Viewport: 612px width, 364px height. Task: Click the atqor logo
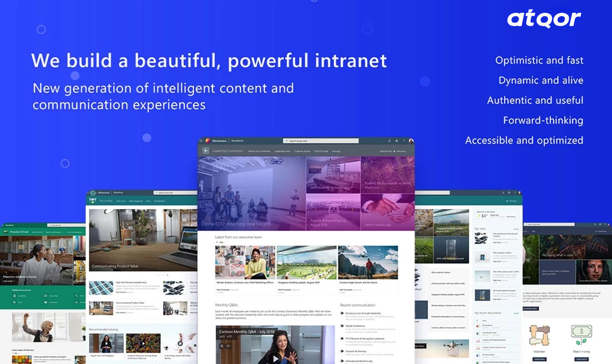point(544,19)
